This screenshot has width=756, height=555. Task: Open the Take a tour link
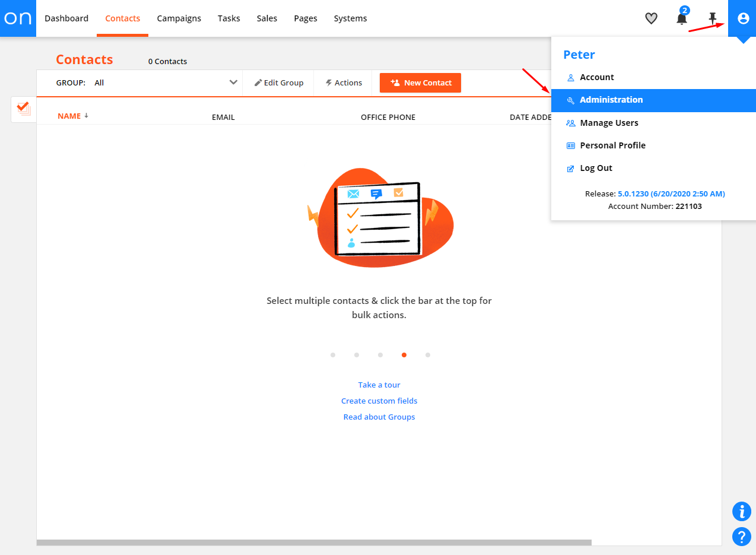[379, 385]
